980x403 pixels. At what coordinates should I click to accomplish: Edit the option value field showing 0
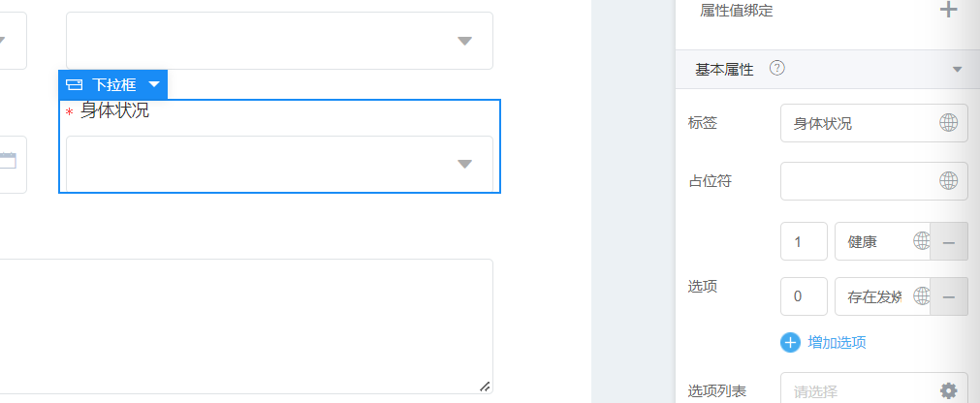(804, 296)
